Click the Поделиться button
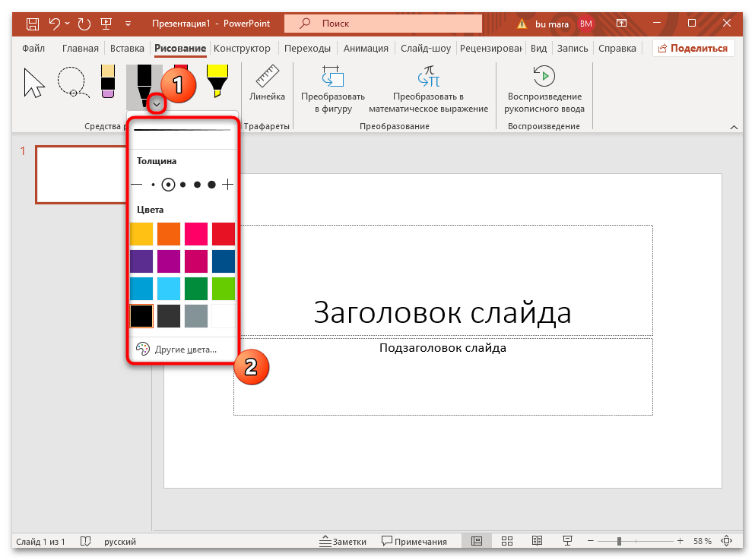Screen dimensions: 755x560 tap(693, 47)
